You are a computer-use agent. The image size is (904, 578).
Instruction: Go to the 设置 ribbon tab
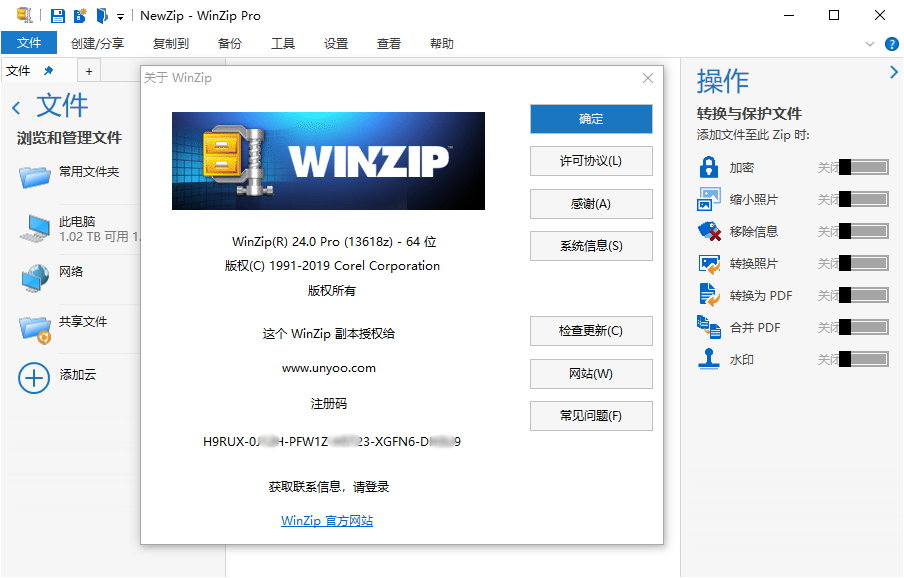336,44
